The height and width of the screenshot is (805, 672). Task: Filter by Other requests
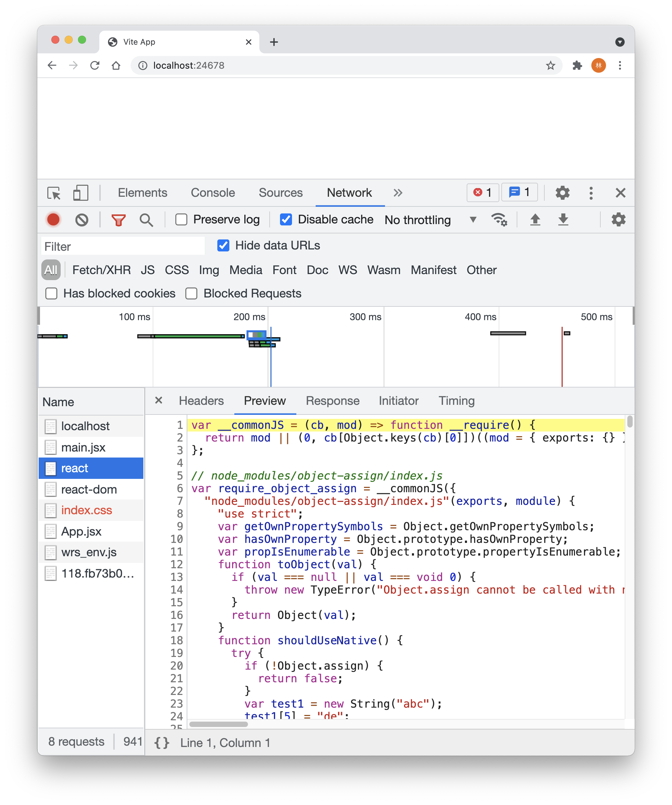pyautogui.click(x=481, y=270)
